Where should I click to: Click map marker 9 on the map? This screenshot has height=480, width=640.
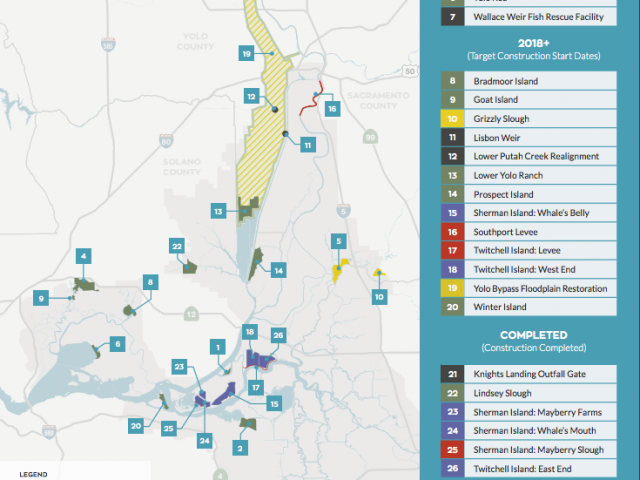(41, 298)
